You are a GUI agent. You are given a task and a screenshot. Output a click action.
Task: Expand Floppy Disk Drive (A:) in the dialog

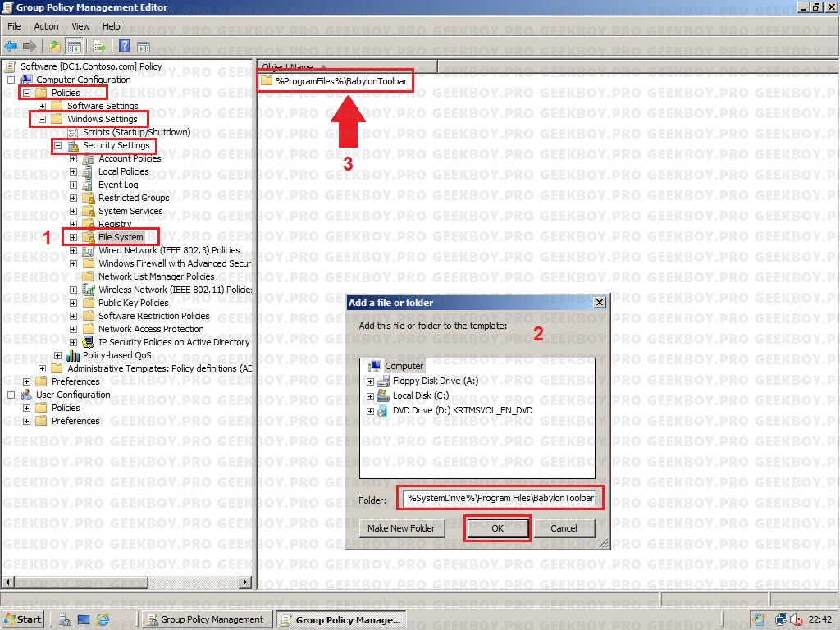(370, 381)
